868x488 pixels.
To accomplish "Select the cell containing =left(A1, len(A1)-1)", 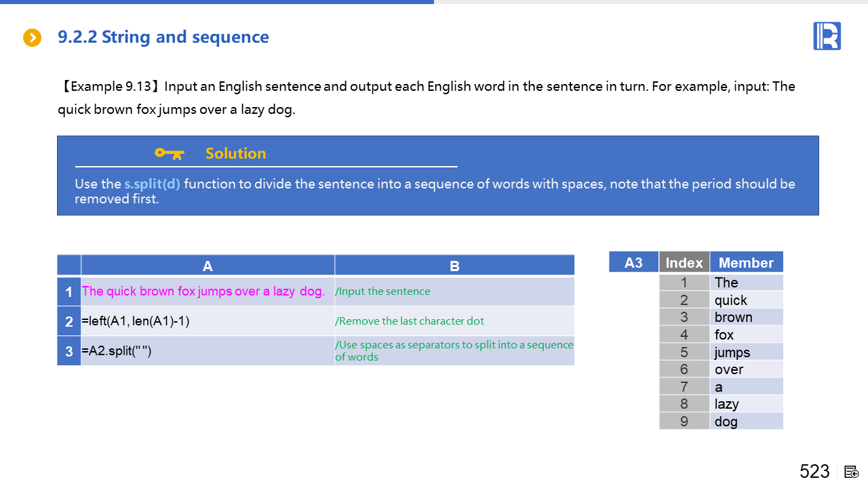I will (x=136, y=321).
